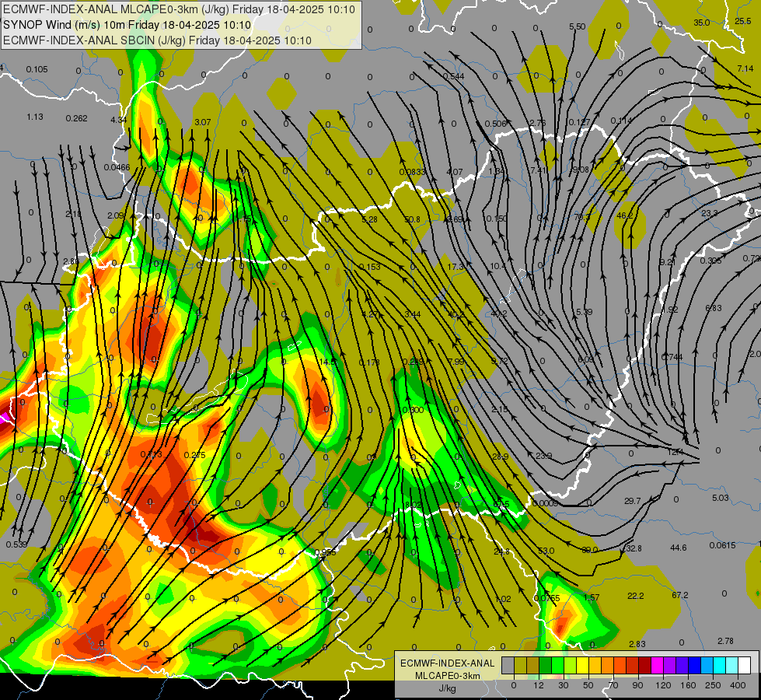
Task: Click the map value '44.6'
Action: click(679, 548)
